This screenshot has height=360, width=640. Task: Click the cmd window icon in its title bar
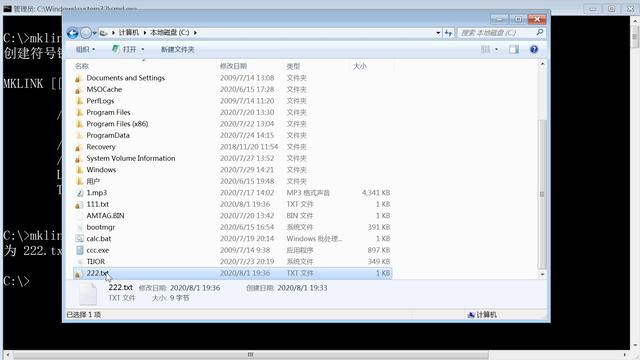7,9
